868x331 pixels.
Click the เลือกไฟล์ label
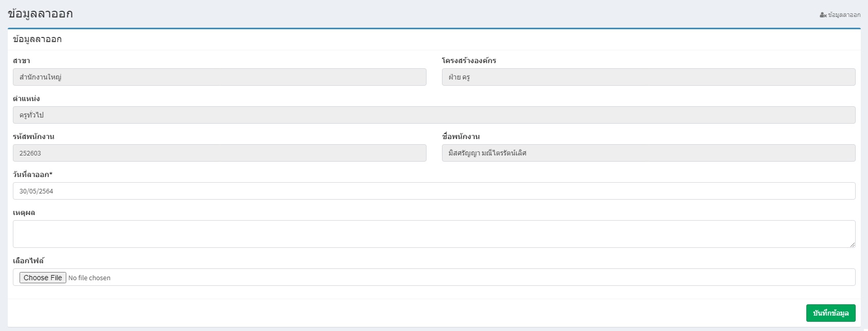point(28,261)
